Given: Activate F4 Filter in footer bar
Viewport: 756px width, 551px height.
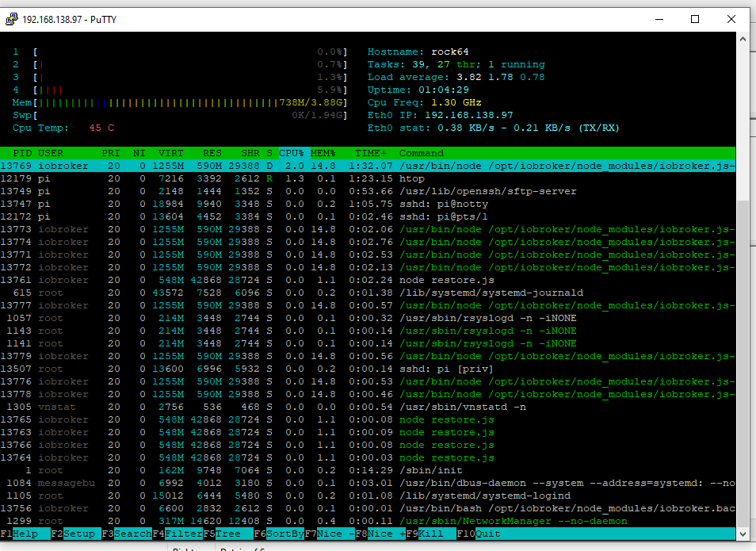Looking at the screenshot, I should pyautogui.click(x=183, y=534).
